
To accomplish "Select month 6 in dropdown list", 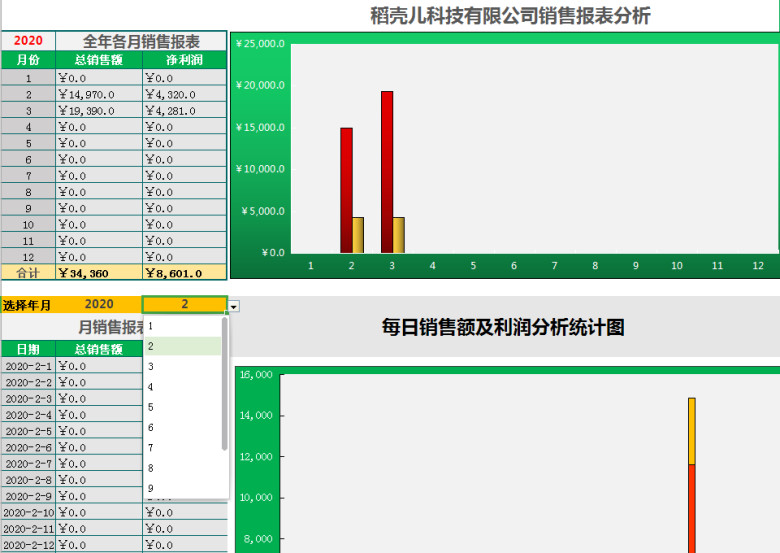I will [183, 428].
